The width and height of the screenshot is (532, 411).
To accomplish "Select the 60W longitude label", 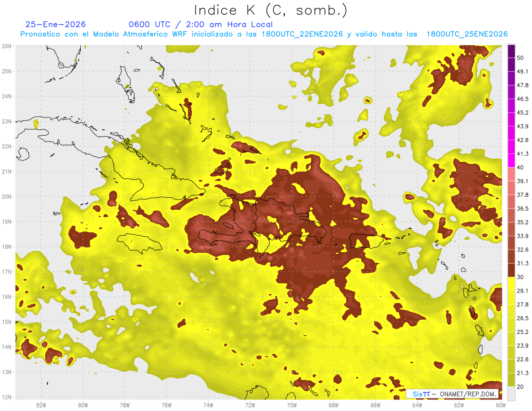I will [x=501, y=405].
